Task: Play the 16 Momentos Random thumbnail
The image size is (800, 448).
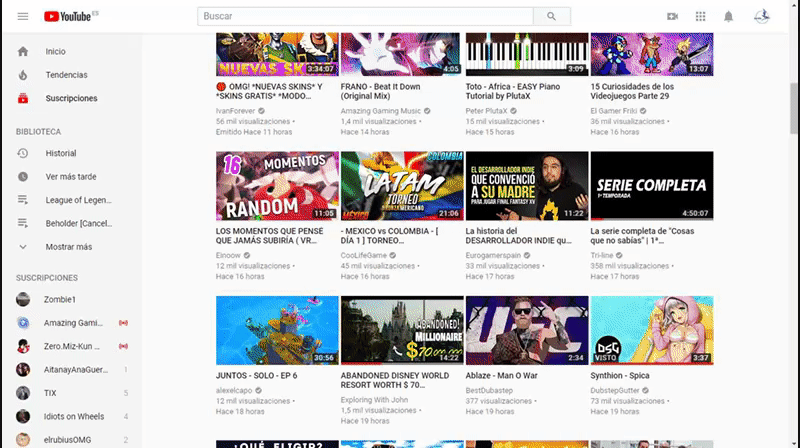Action: (x=277, y=186)
